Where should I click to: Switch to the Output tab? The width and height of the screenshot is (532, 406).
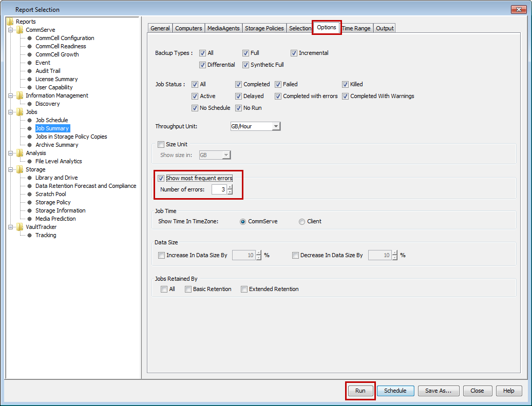[385, 28]
